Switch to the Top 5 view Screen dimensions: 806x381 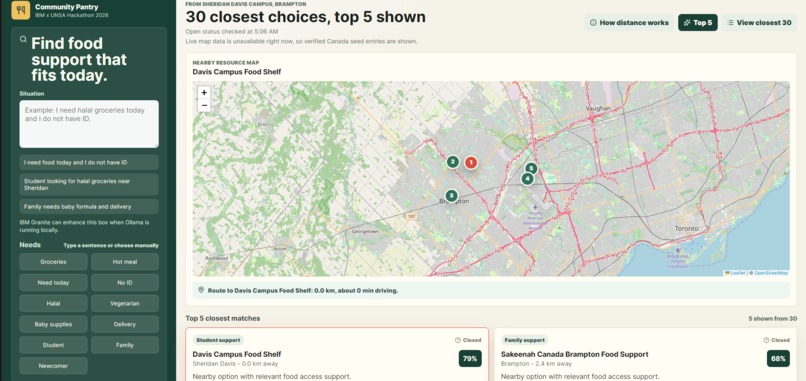pos(698,23)
